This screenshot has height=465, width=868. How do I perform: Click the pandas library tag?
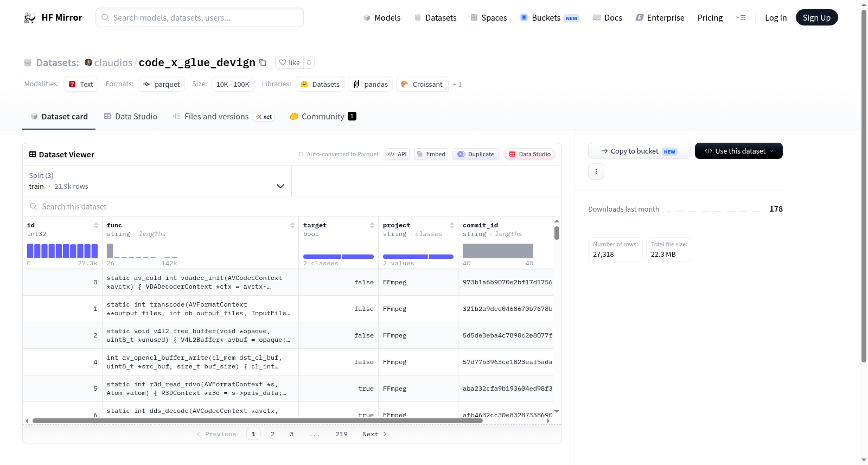click(x=371, y=84)
